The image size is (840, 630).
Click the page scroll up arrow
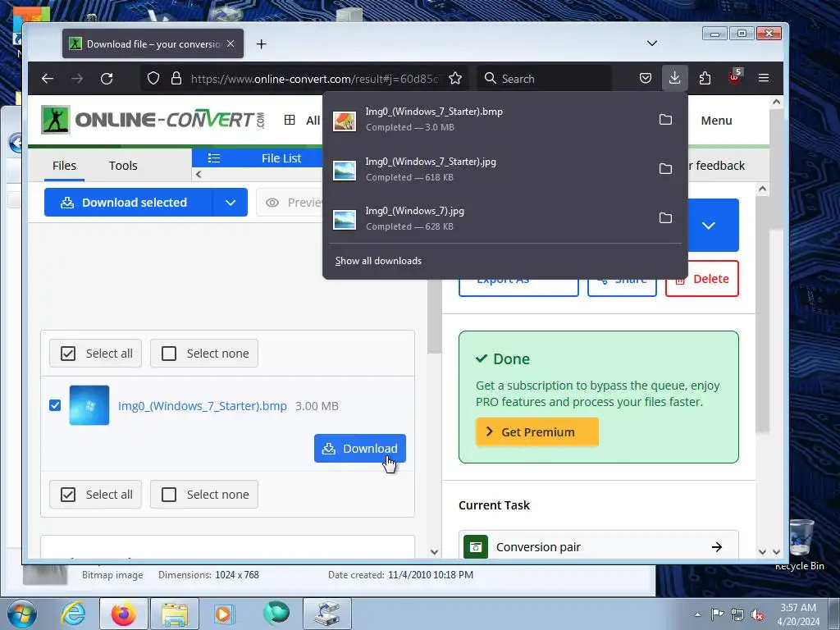pyautogui.click(x=776, y=102)
